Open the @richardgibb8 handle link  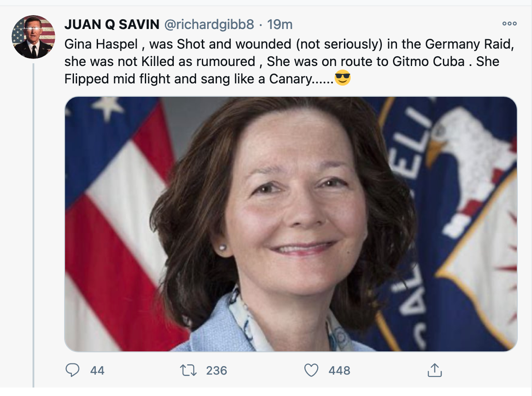[x=209, y=25]
